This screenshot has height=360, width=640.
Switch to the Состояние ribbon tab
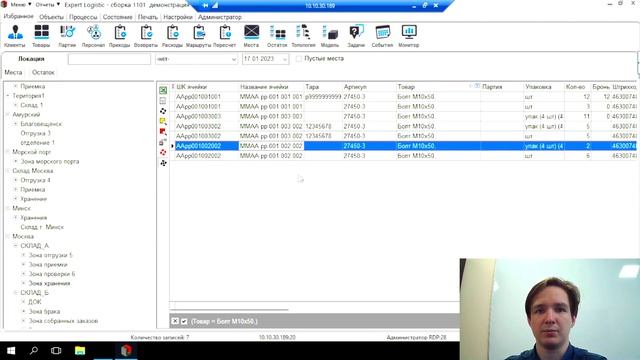click(x=118, y=17)
